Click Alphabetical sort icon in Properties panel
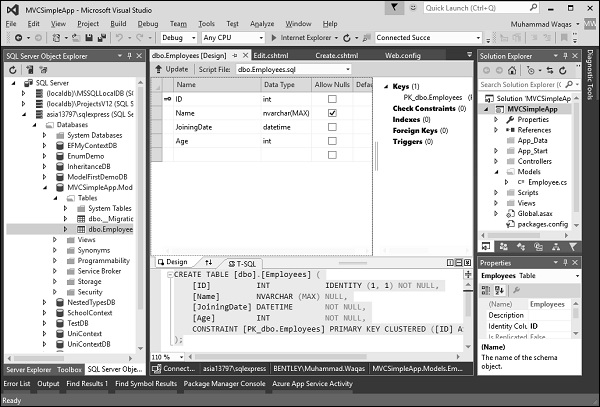The height and width of the screenshot is (407, 600). pos(502,290)
